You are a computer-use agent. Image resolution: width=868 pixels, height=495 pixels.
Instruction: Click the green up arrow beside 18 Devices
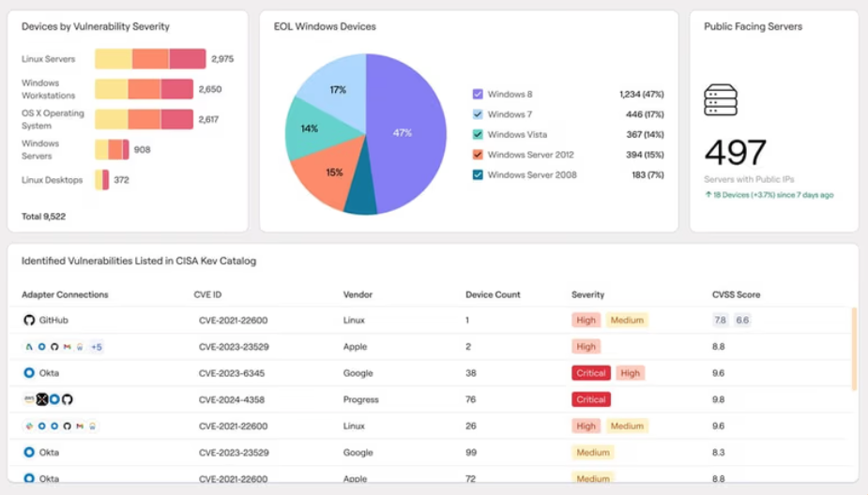click(x=708, y=195)
